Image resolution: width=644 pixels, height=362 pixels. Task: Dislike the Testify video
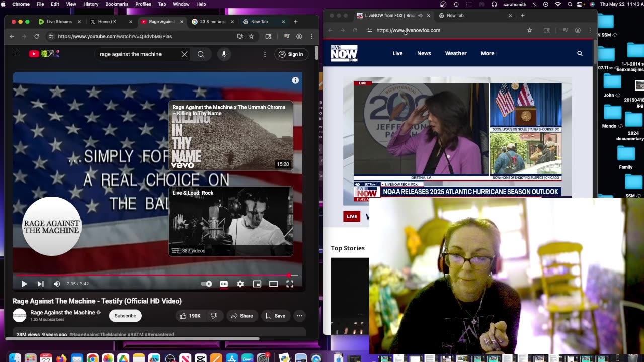(x=214, y=316)
